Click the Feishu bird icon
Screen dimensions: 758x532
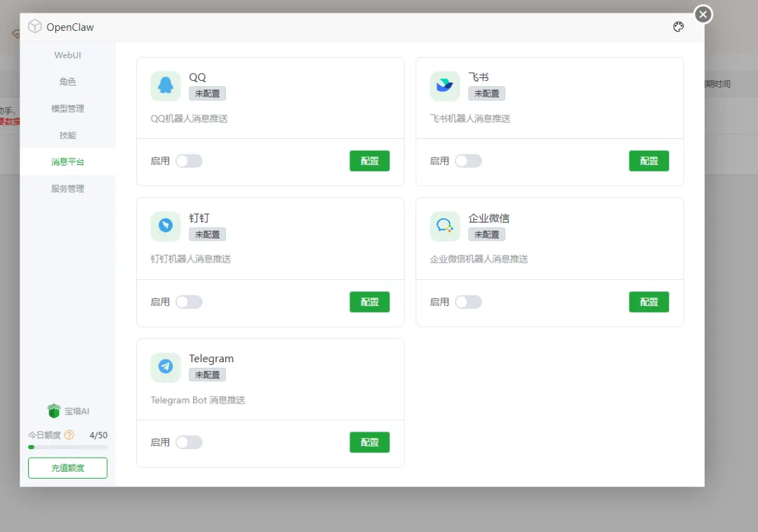click(445, 86)
